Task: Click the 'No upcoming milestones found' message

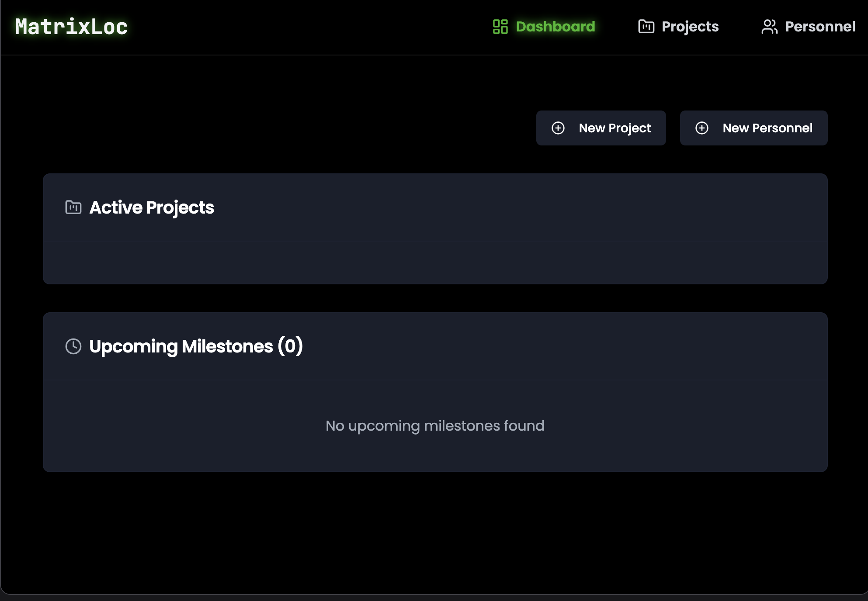Action: tap(435, 426)
